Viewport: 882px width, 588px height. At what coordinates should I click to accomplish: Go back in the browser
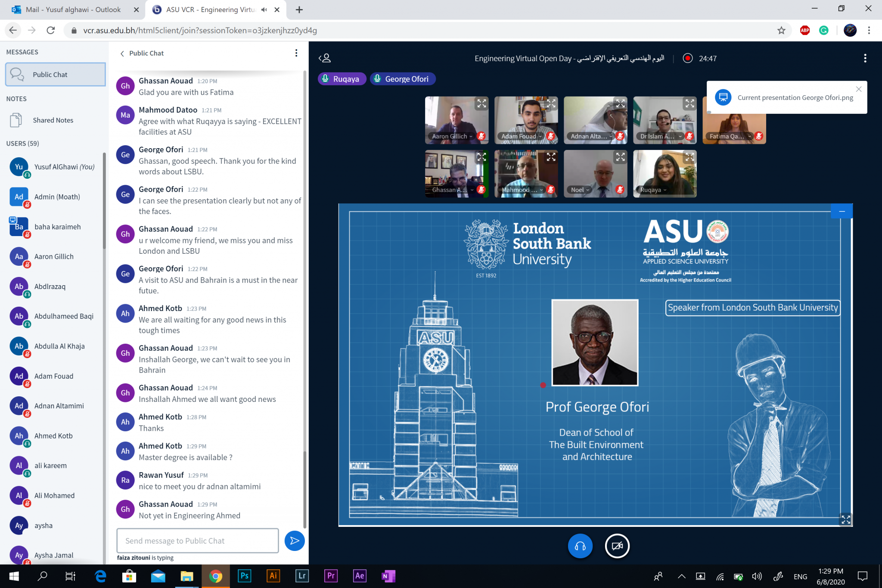[13, 30]
